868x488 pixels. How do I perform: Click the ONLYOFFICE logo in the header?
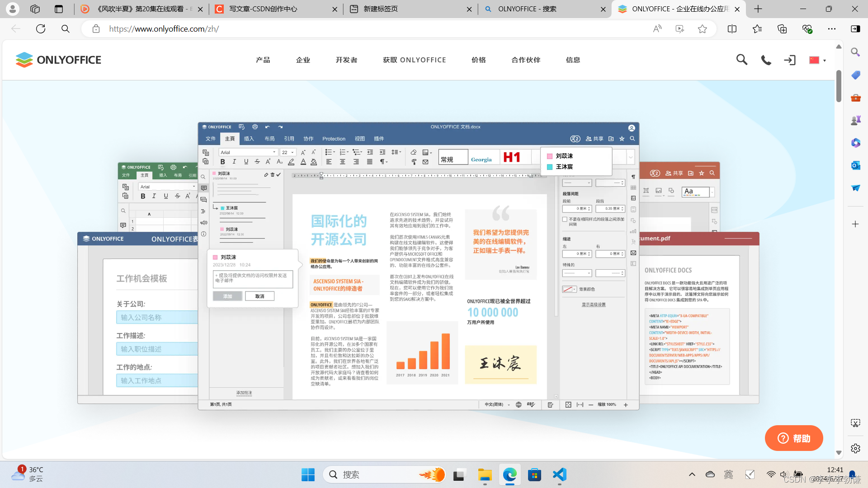click(58, 60)
